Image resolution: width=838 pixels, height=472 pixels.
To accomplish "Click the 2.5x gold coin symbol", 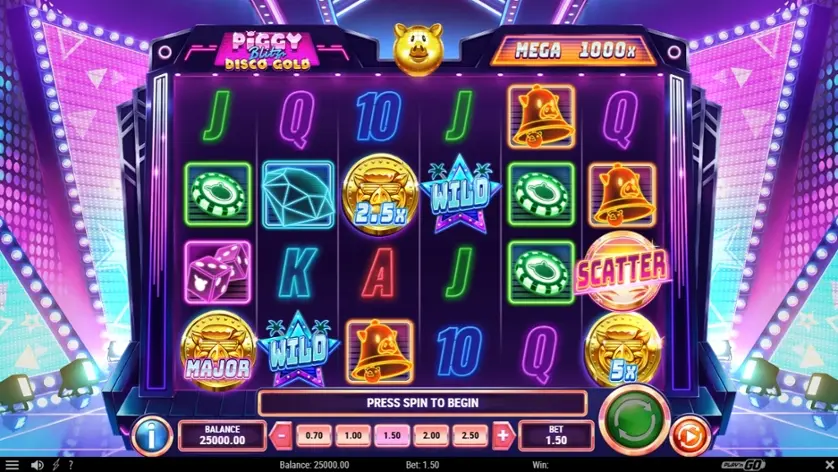I will pos(380,195).
